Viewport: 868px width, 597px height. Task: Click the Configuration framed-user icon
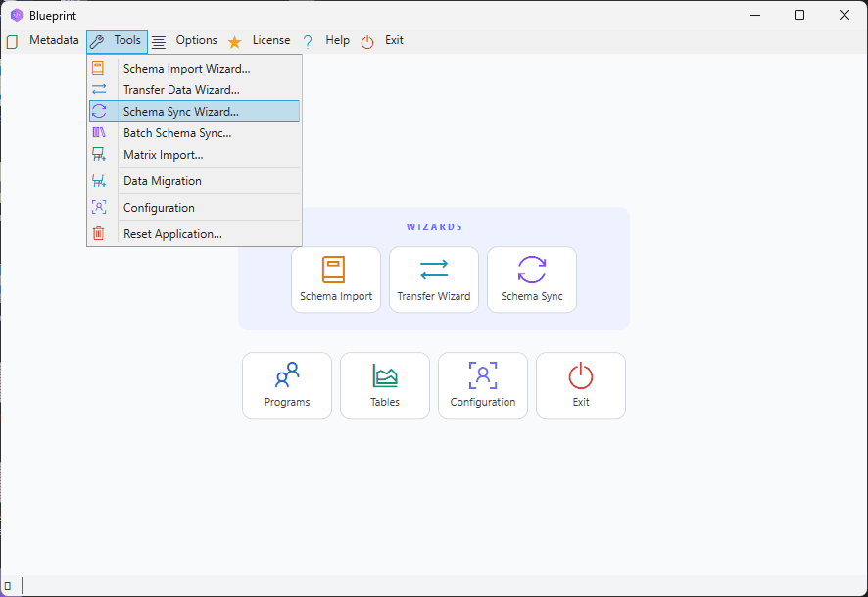pyautogui.click(x=482, y=376)
